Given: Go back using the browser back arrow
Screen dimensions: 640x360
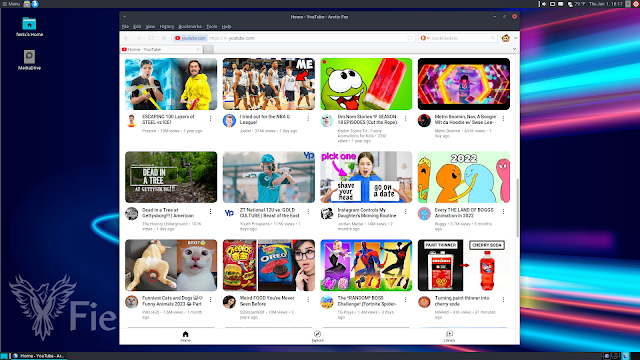Looking at the screenshot, I should click(x=126, y=38).
